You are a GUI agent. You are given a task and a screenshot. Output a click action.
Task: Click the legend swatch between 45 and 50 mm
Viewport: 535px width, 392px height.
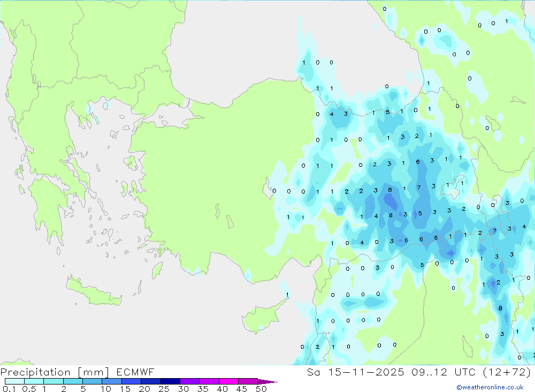pyautogui.click(x=248, y=381)
